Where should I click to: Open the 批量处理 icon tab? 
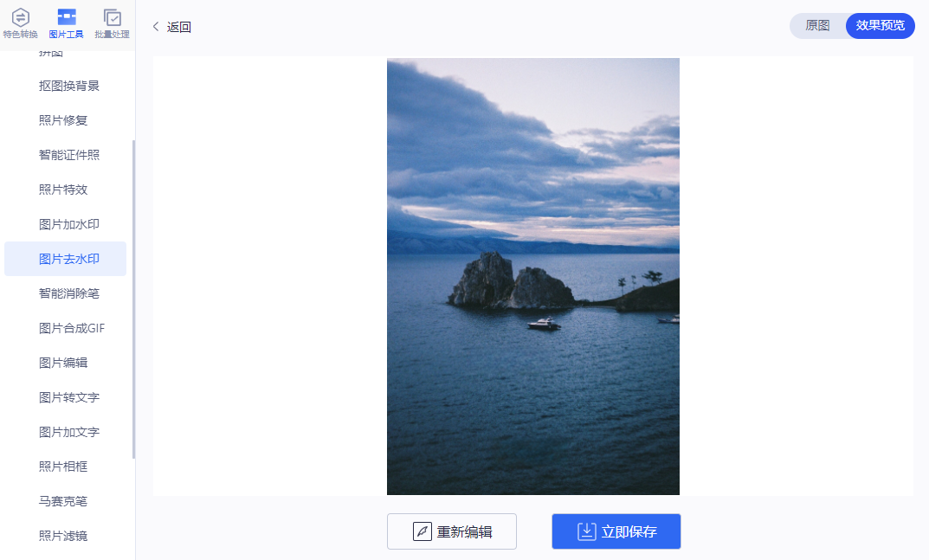pos(112,23)
